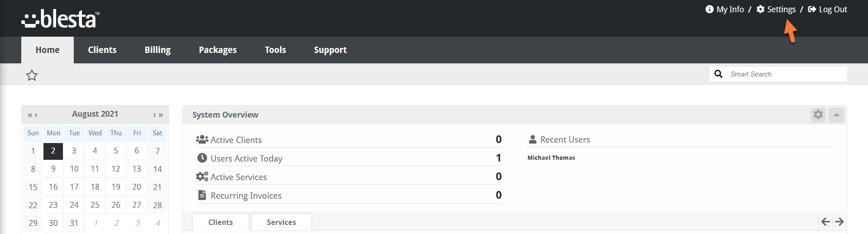Click the Blesta logo

[x=60, y=19]
